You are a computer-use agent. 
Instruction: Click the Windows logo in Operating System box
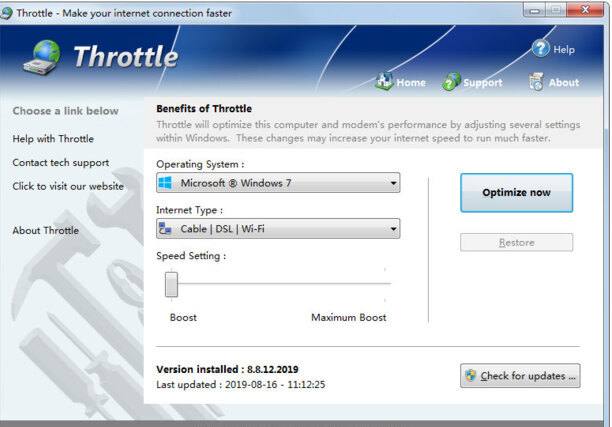165,183
